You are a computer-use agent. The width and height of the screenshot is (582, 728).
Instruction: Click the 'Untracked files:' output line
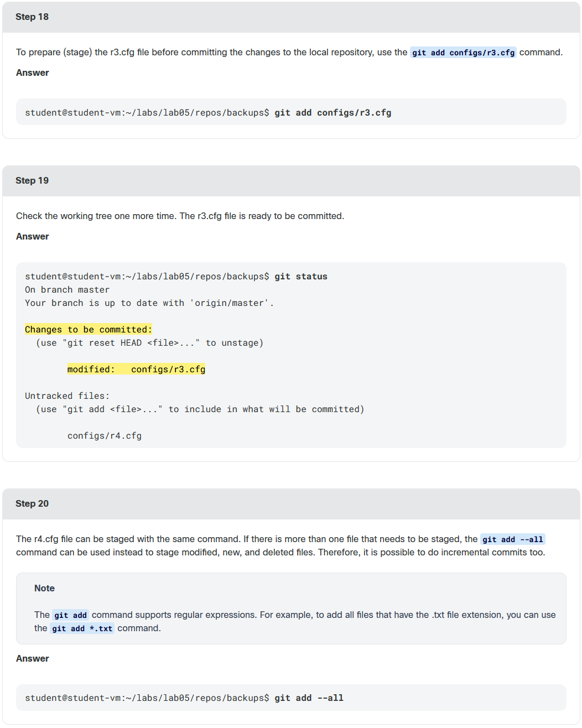pyautogui.click(x=67, y=396)
